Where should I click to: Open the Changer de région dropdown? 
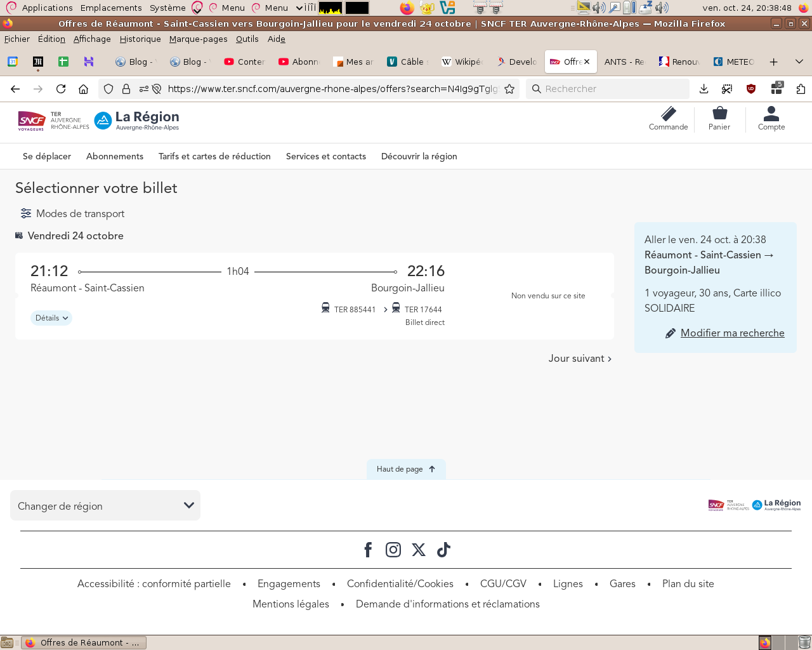tap(105, 506)
